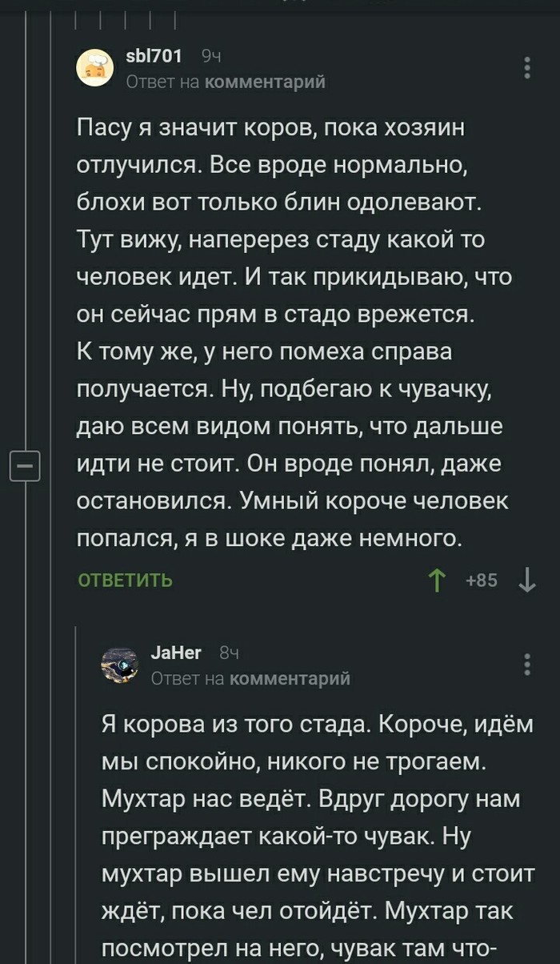Open the three-dot menu on JaHer's comment
Image resolution: width=560 pixels, height=964 pixels.
(527, 665)
